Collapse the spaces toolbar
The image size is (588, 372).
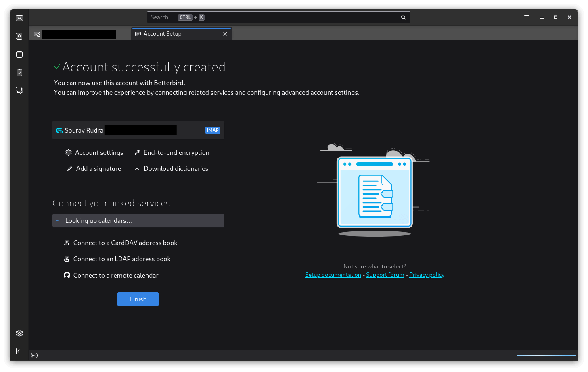[19, 351]
